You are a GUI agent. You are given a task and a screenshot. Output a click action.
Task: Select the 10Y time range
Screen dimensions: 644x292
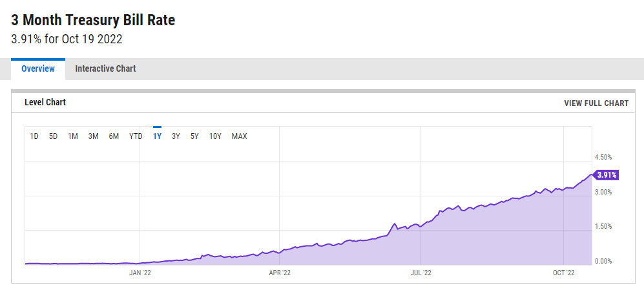pyautogui.click(x=215, y=136)
